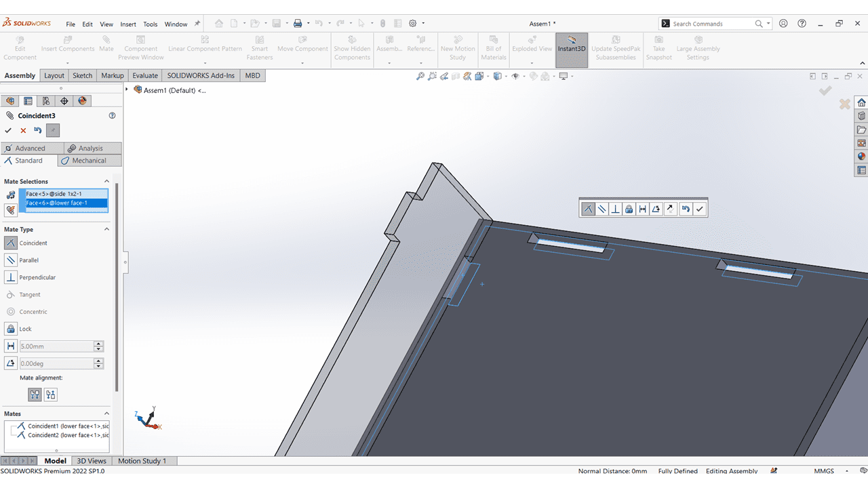Click the 5.00mm distance field
Screen dimensions: 868x488
coord(56,346)
